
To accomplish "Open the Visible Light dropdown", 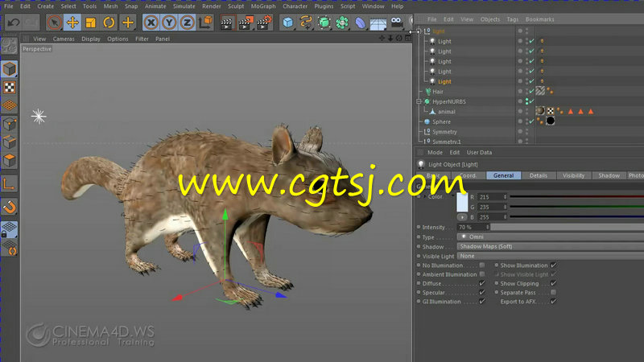I will point(551,256).
